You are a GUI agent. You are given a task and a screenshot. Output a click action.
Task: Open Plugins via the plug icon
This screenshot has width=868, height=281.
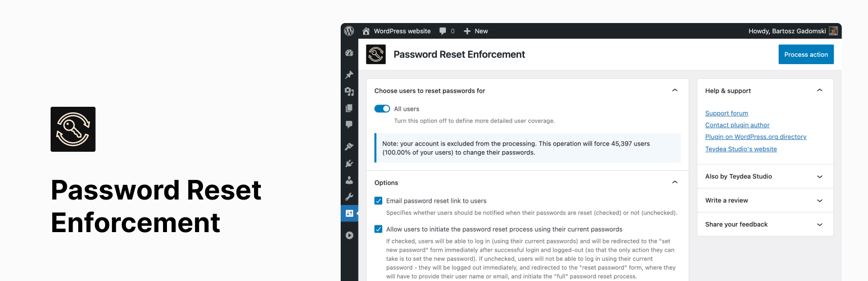[349, 164]
